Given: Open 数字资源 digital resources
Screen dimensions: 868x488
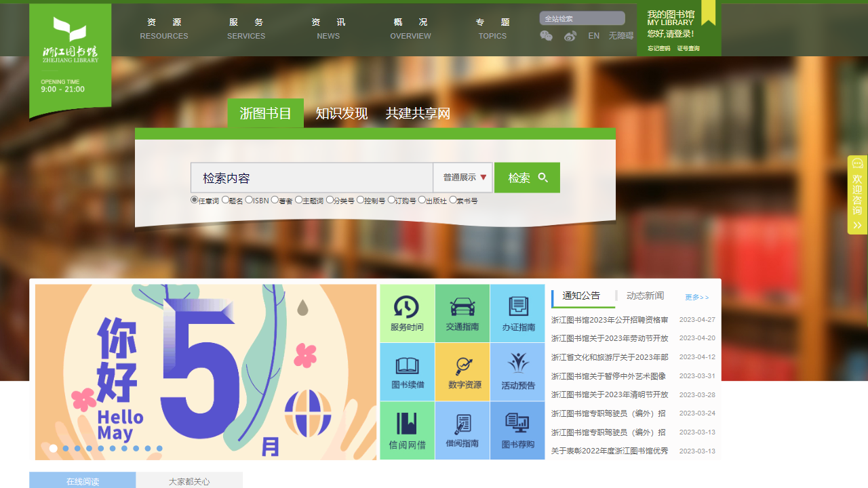Looking at the screenshot, I should (x=462, y=371).
